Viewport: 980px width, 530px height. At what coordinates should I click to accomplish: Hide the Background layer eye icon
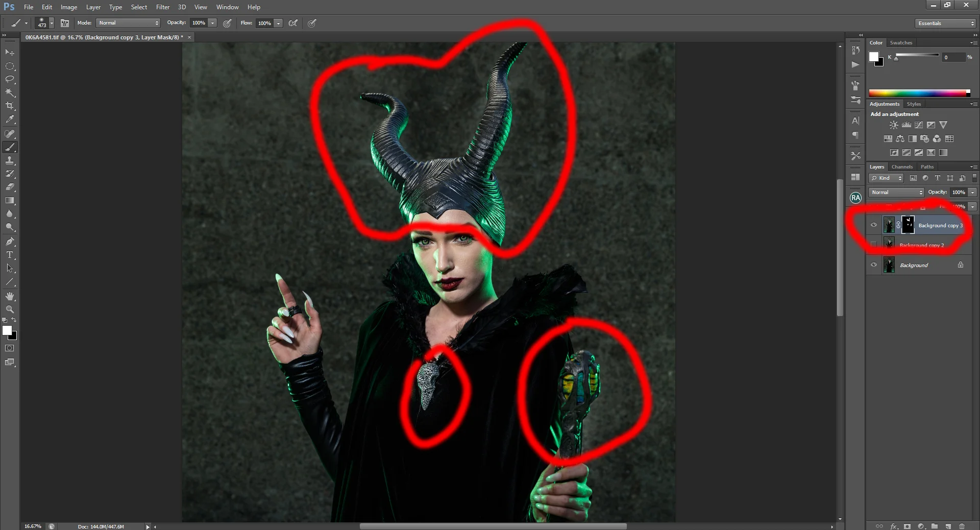(874, 265)
